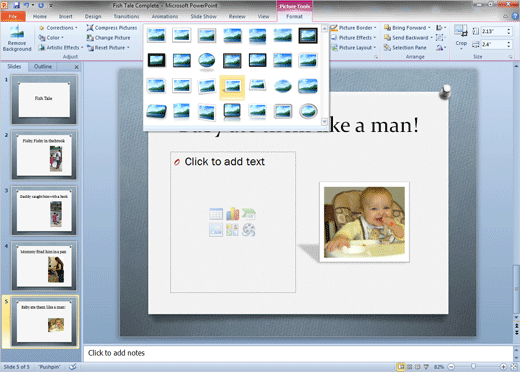The image size is (520, 372).
Task: Open the Reset Picture dropdown
Action: pos(108,48)
